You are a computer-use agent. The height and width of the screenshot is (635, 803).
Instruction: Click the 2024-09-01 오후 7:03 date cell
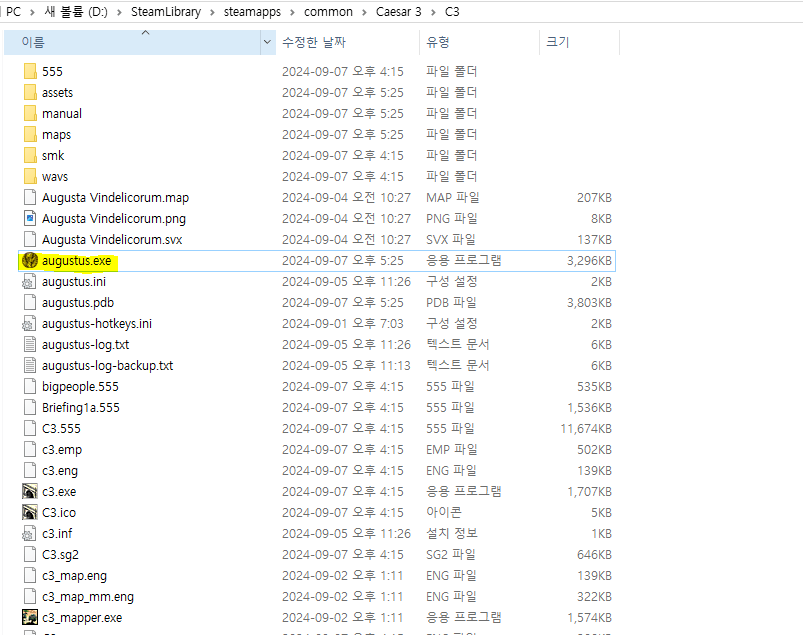coord(343,323)
